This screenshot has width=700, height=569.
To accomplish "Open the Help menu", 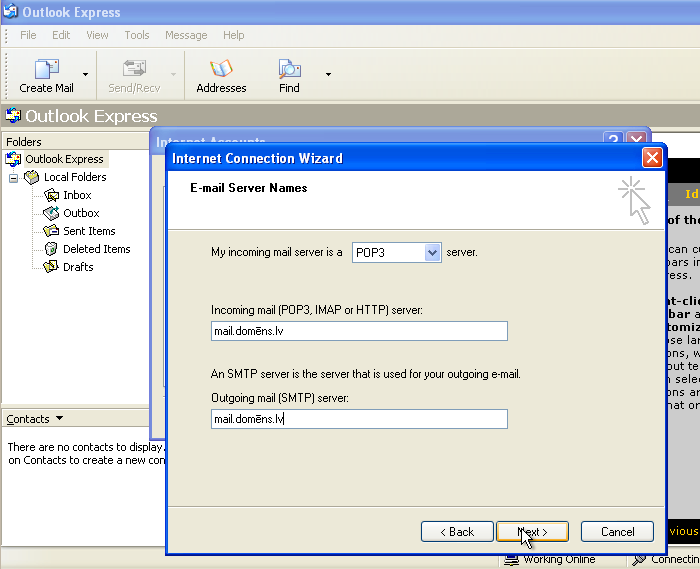I will click(x=233, y=35).
